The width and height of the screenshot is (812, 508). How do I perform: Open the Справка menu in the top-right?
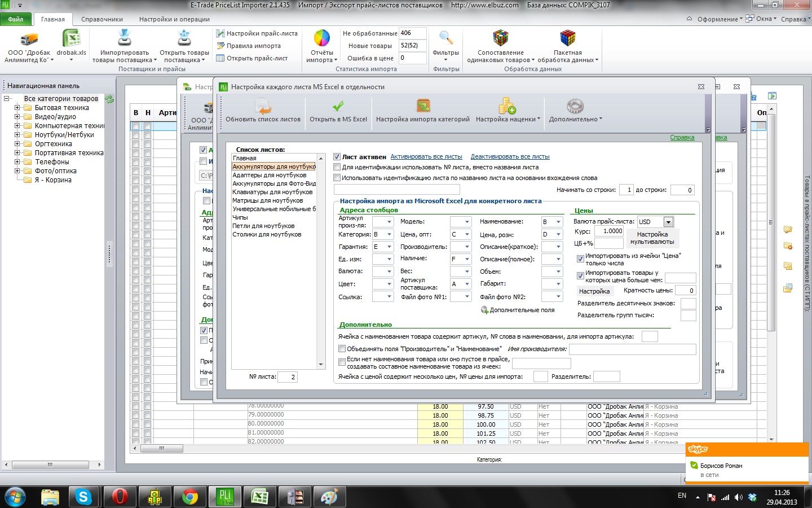click(x=796, y=19)
